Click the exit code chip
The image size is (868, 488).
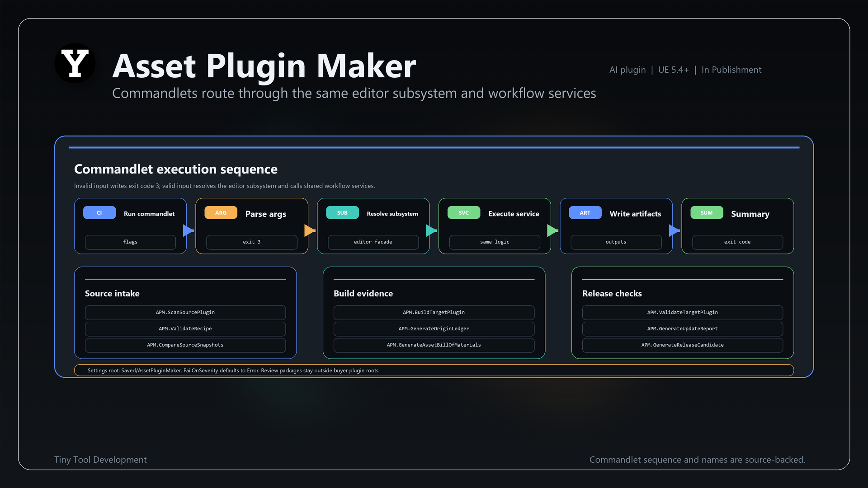(x=737, y=242)
